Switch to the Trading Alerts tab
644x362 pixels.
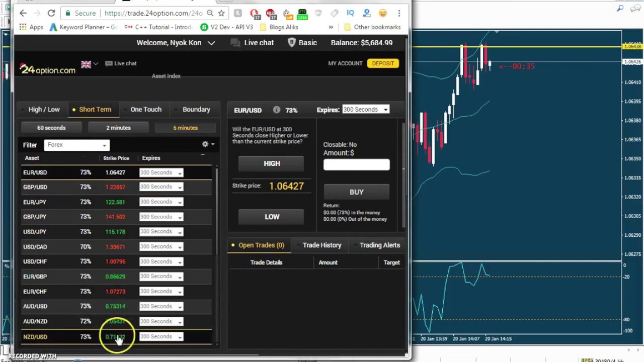377,245
